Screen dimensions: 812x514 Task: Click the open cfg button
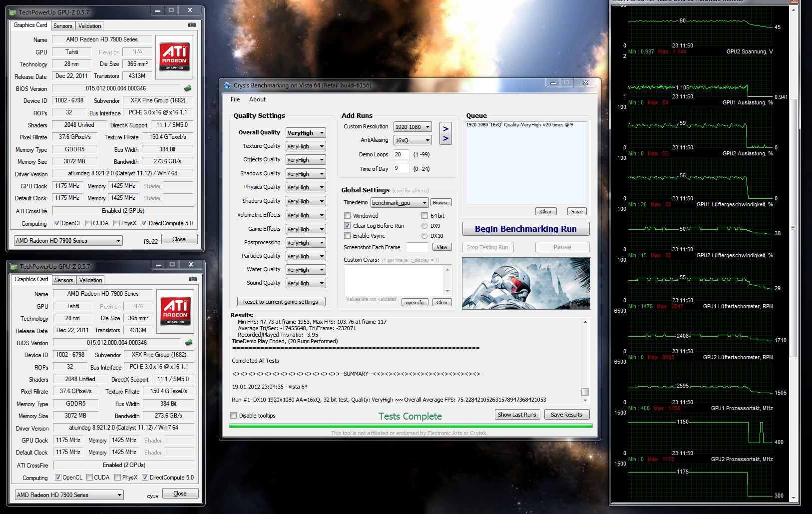pyautogui.click(x=414, y=302)
